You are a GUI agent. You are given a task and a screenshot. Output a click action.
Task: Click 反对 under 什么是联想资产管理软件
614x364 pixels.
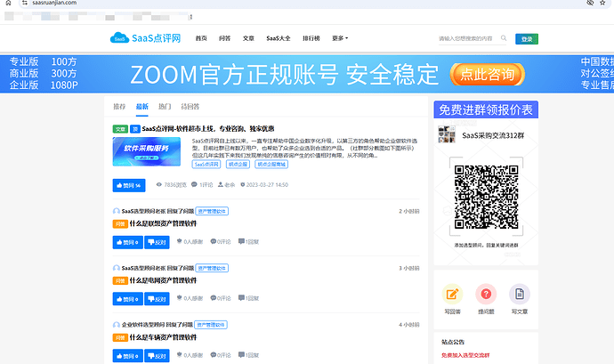click(x=157, y=242)
